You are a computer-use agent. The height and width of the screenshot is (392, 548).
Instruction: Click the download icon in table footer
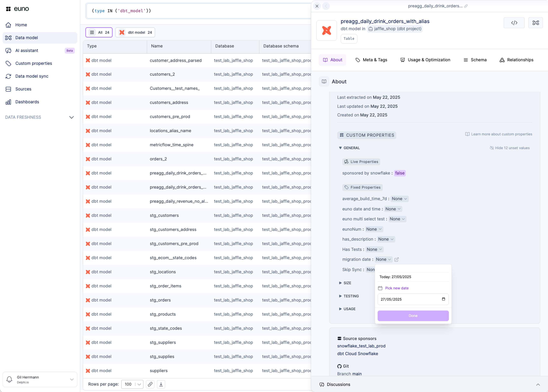[161, 384]
